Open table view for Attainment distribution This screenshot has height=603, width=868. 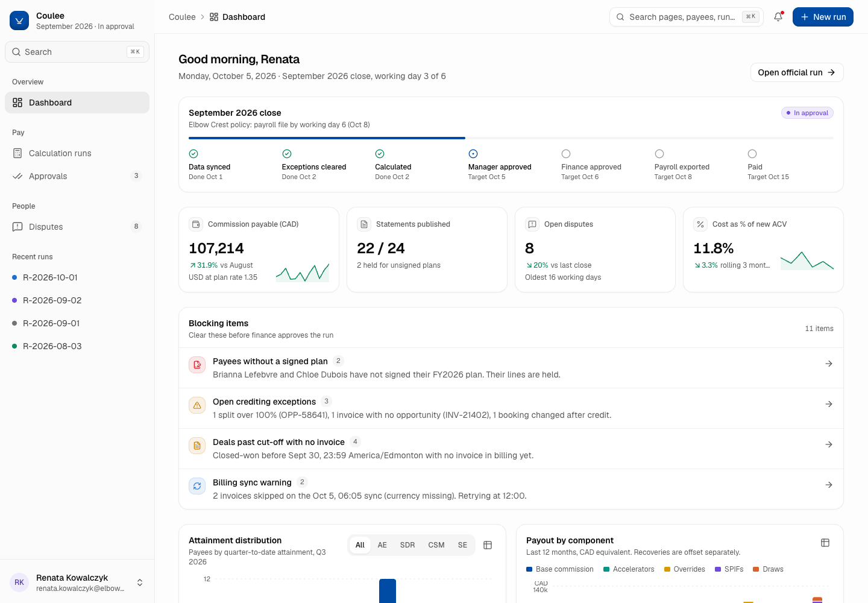(x=488, y=545)
